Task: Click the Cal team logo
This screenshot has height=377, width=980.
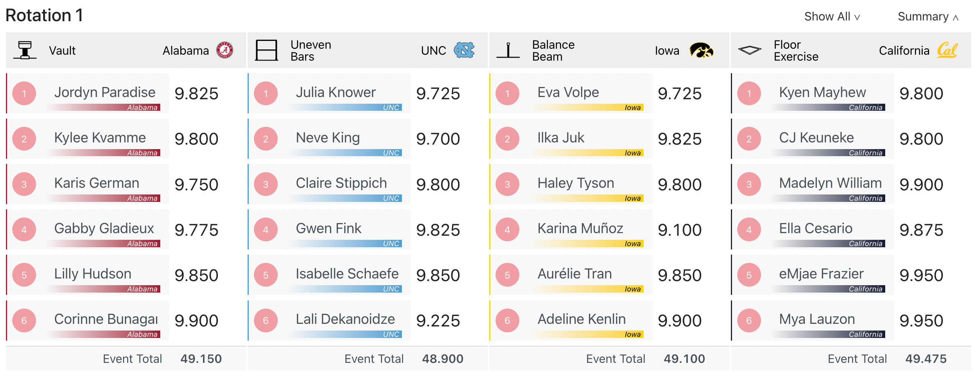Action: 947,50
